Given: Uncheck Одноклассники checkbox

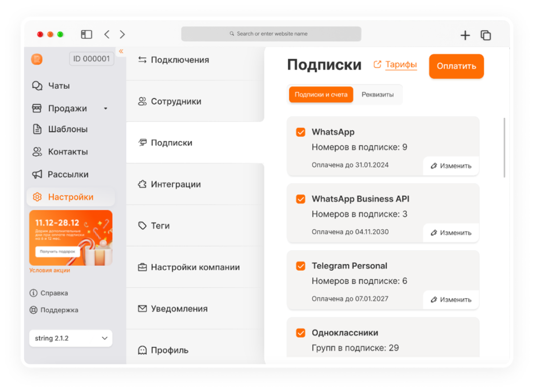Looking at the screenshot, I should click(x=300, y=333).
